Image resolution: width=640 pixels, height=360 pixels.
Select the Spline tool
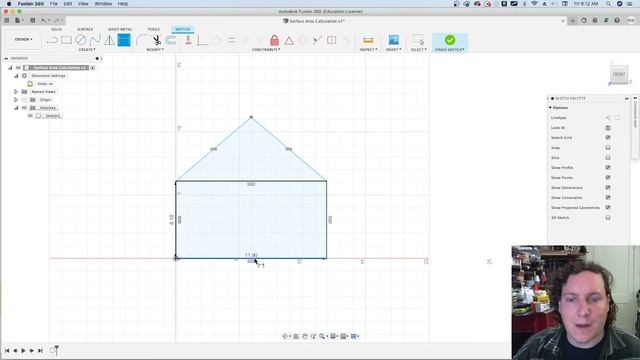pos(95,40)
